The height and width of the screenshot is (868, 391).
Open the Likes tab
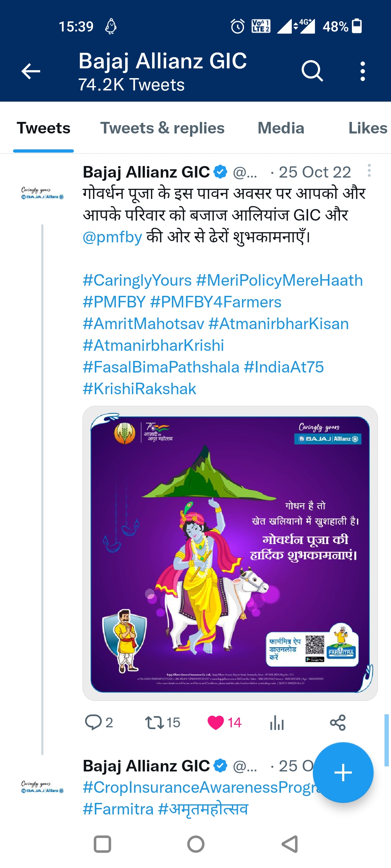[367, 128]
